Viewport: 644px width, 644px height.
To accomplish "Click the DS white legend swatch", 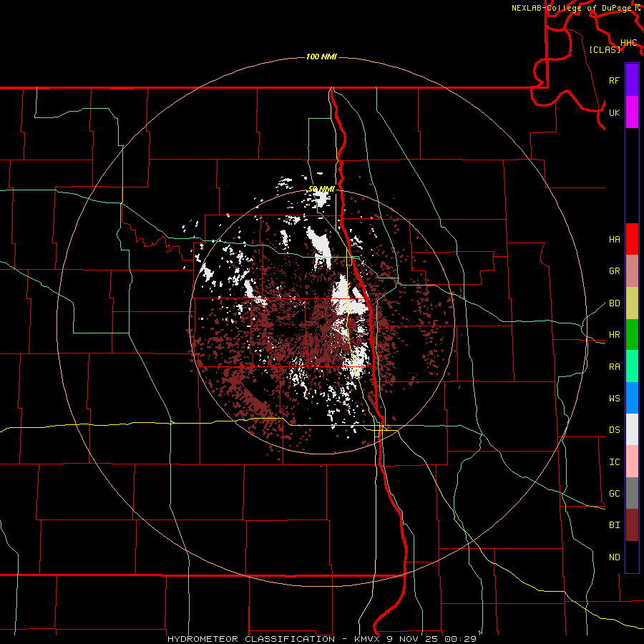I will (632, 429).
